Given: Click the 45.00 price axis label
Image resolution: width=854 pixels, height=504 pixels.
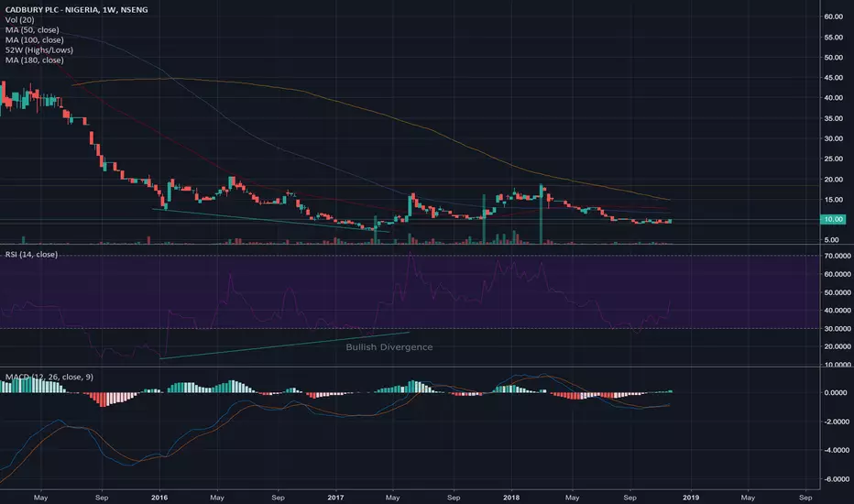Looking at the screenshot, I should (833, 78).
